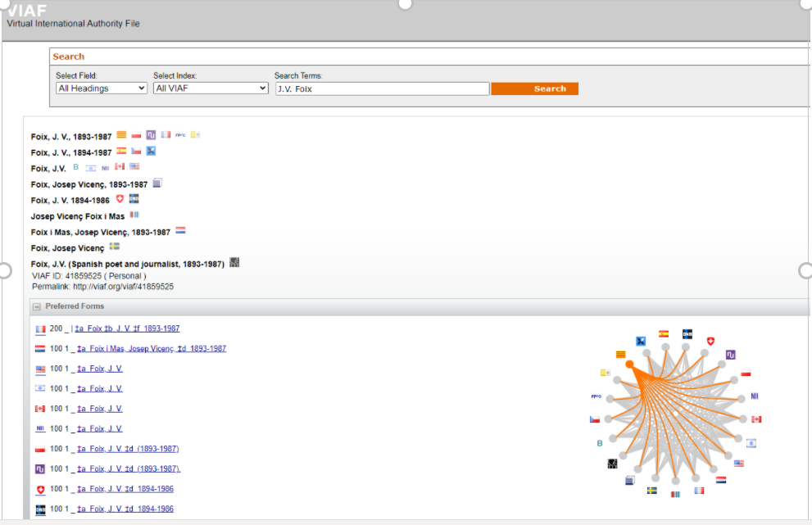This screenshot has height=525, width=812.
Task: Click the teal B icon beside the Foix, J.V. heading
Action: [x=75, y=167]
